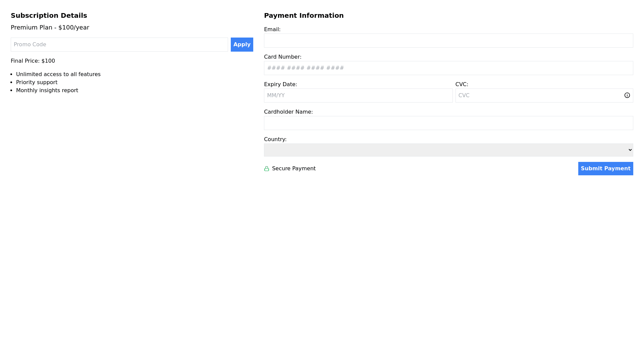Open the Country dropdown
The image size is (644, 362).
point(448,150)
